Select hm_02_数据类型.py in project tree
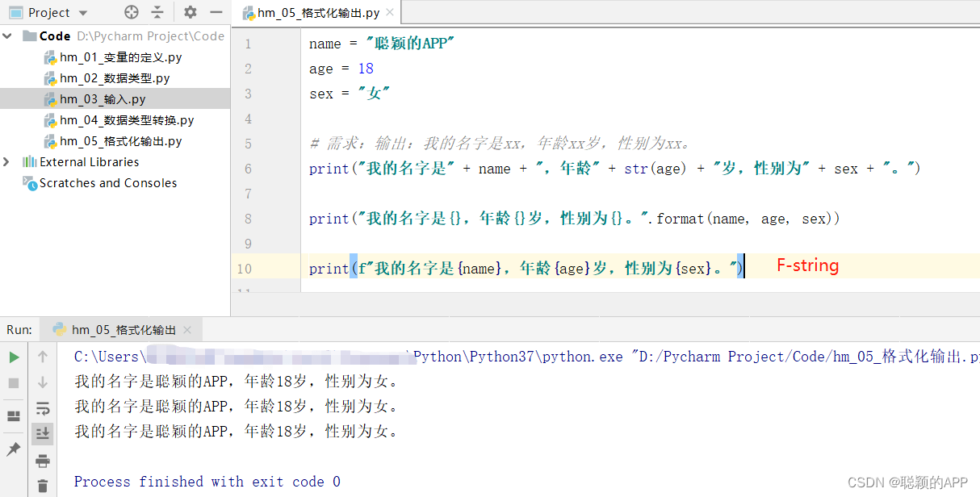Screen dimensions: 980x497 click(115, 78)
